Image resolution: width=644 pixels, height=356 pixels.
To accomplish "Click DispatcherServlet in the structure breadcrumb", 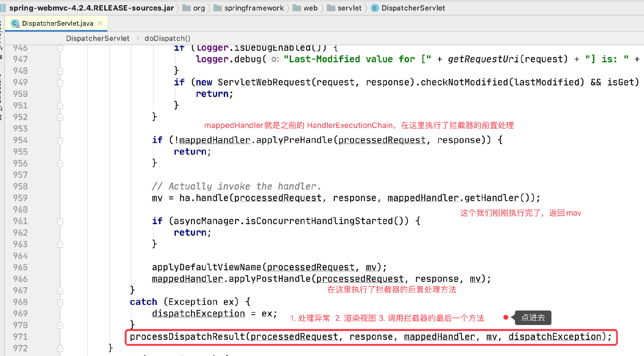I will [x=98, y=39].
